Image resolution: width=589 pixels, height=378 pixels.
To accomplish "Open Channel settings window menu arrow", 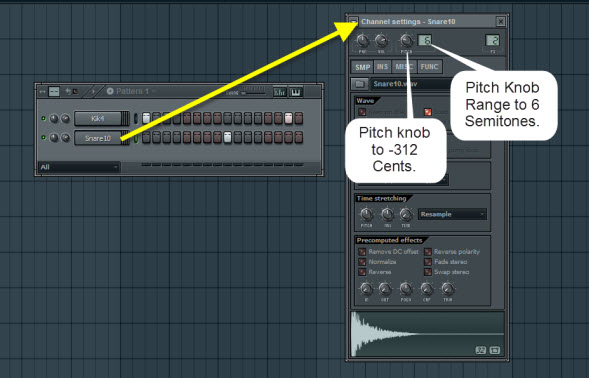I will 353,21.
